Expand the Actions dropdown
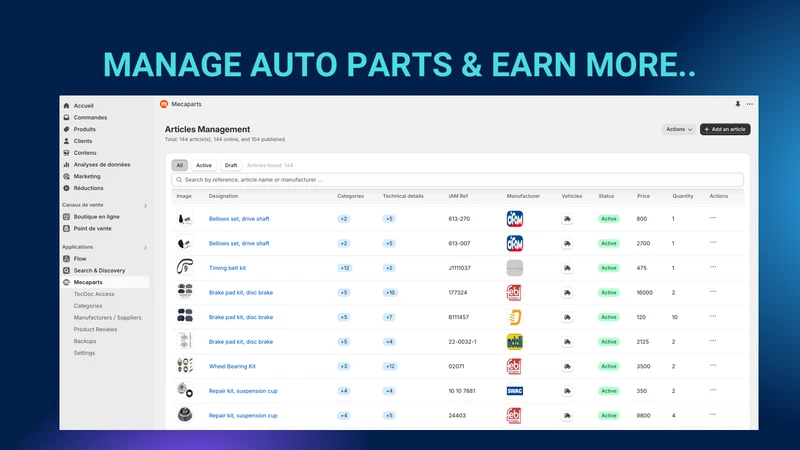This screenshot has width=800, height=450. click(679, 129)
